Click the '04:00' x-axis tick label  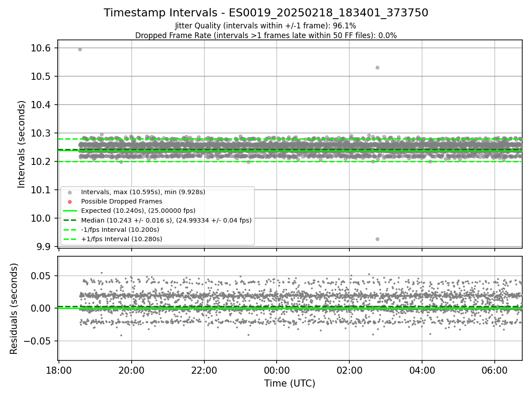422,370
